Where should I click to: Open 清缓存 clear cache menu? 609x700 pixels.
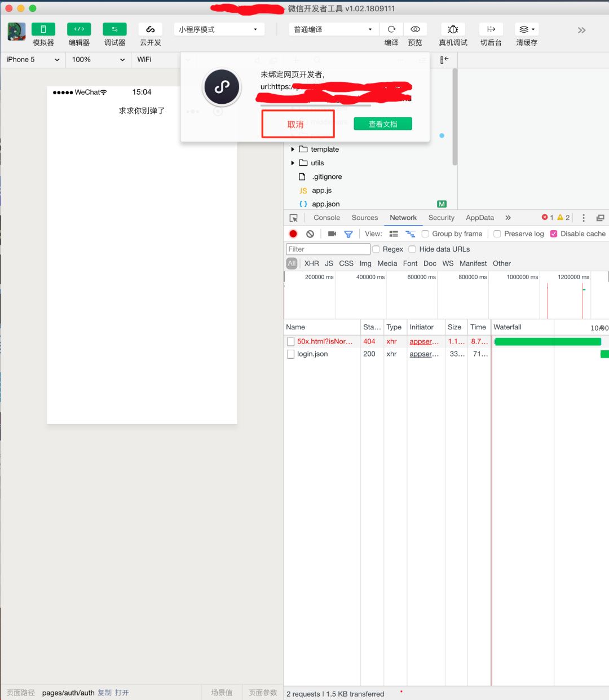pos(527,29)
